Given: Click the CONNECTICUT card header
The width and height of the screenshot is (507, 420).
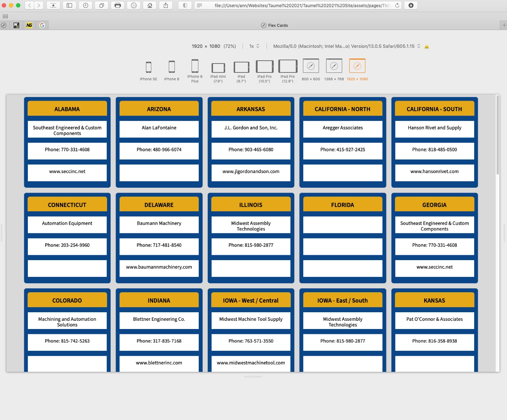Looking at the screenshot, I should [x=67, y=204].
